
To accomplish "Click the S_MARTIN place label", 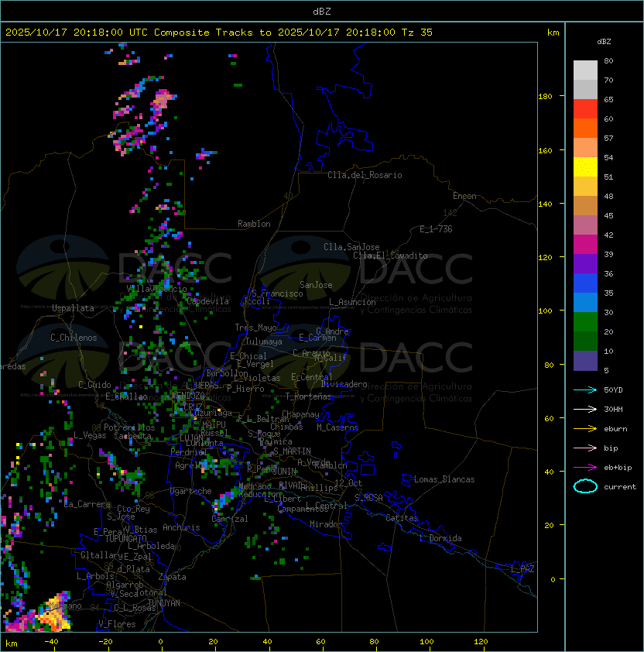I will point(292,451).
